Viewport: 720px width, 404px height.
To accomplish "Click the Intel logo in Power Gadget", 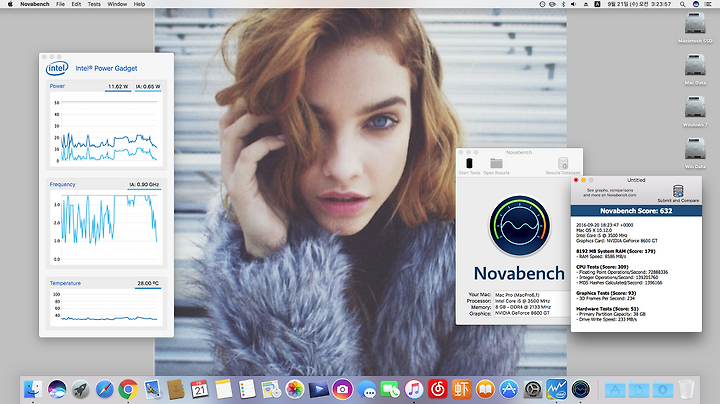I will pyautogui.click(x=57, y=68).
